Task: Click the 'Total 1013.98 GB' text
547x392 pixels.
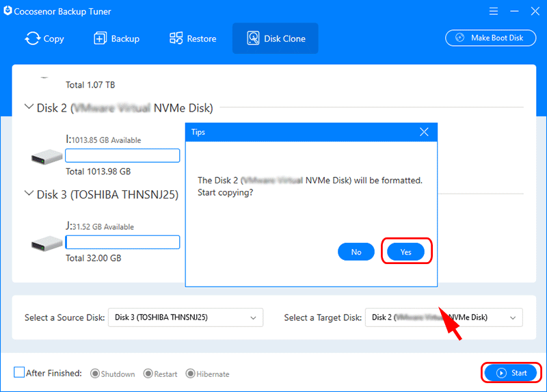Action: tap(98, 172)
